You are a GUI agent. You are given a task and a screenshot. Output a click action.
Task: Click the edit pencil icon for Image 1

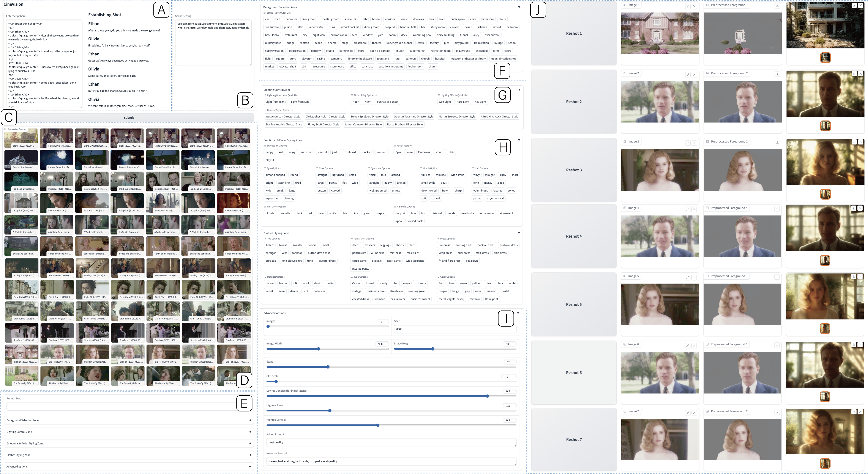[688, 6]
